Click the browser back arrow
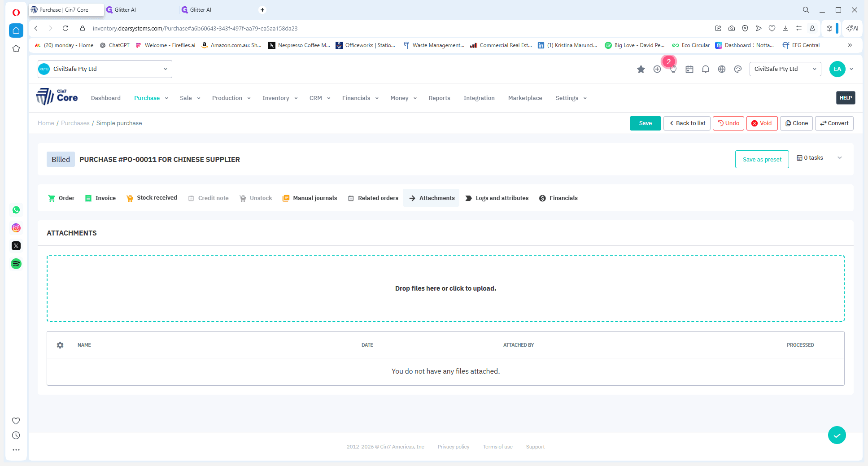The image size is (868, 466). pos(36,28)
